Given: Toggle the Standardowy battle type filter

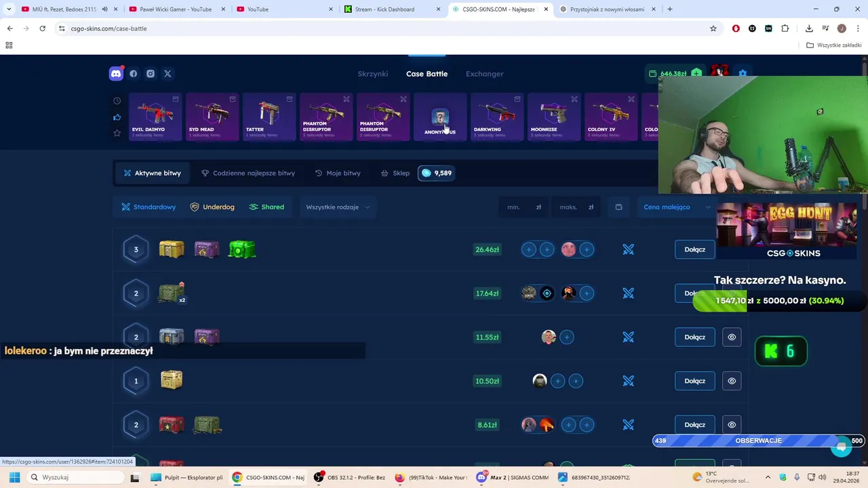Looking at the screenshot, I should coord(149,207).
